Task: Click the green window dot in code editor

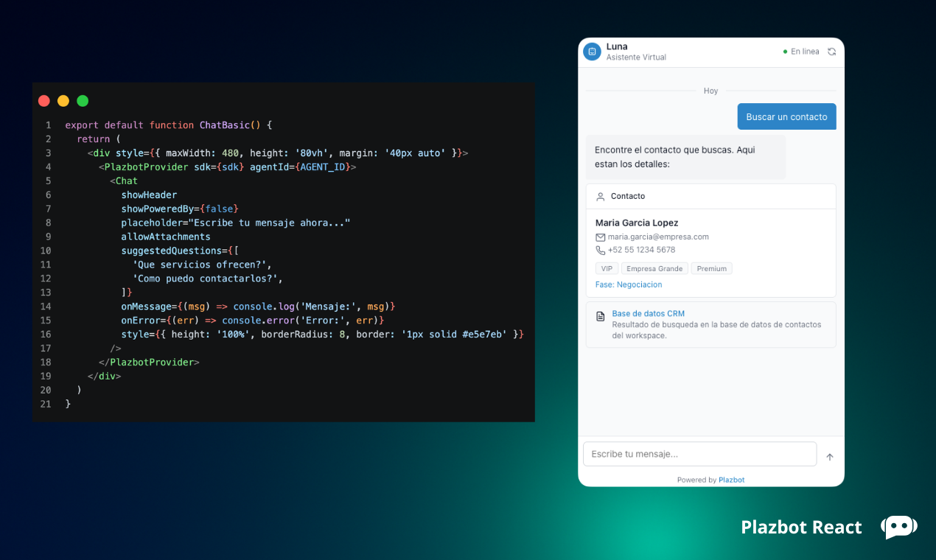Action: [83, 101]
